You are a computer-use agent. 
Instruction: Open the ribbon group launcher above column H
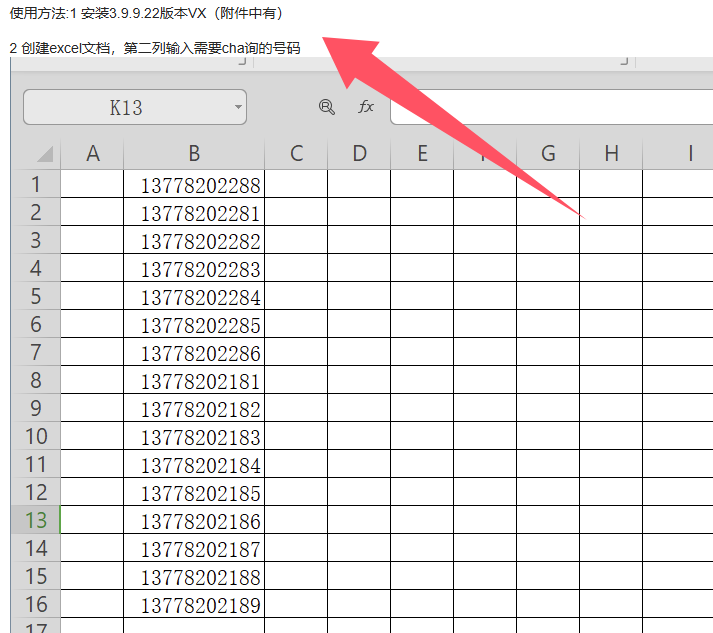coord(624,62)
